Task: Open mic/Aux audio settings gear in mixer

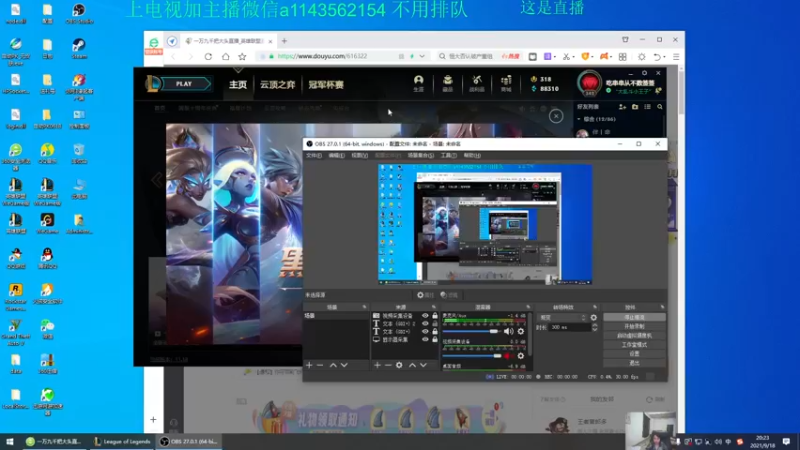Action: point(520,332)
